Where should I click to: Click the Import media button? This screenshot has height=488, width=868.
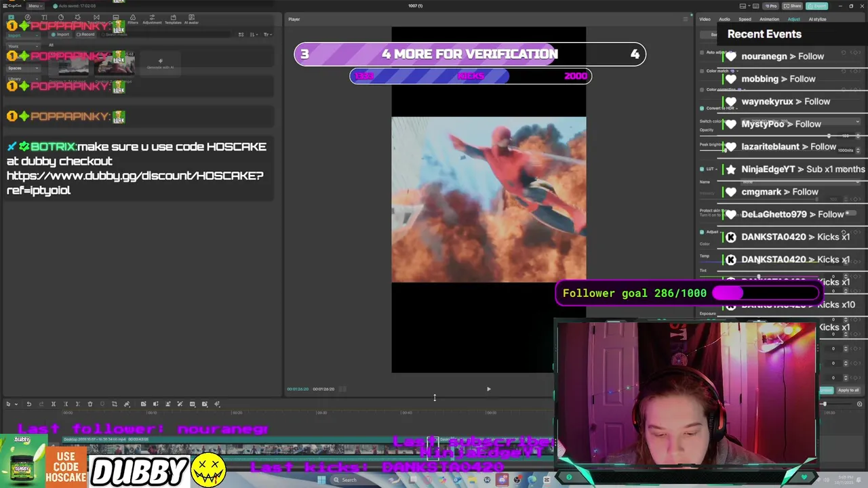(x=60, y=35)
